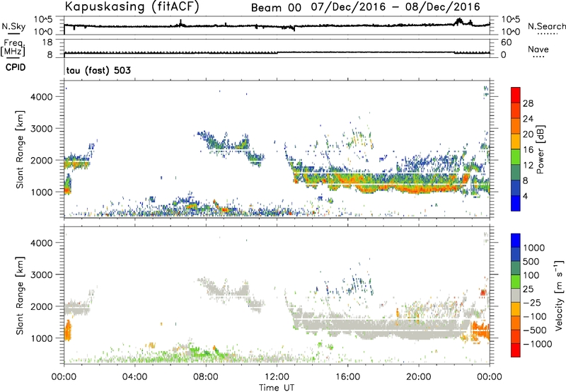The height and width of the screenshot is (392, 566).
Task: Click the '08:00' time axis tick label
Action: click(x=206, y=377)
